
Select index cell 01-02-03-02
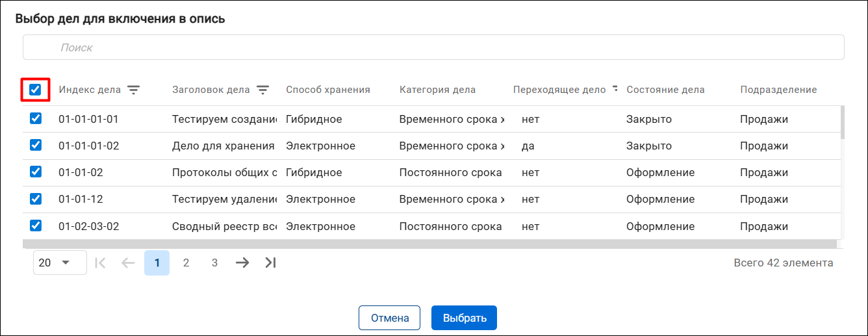(89, 226)
